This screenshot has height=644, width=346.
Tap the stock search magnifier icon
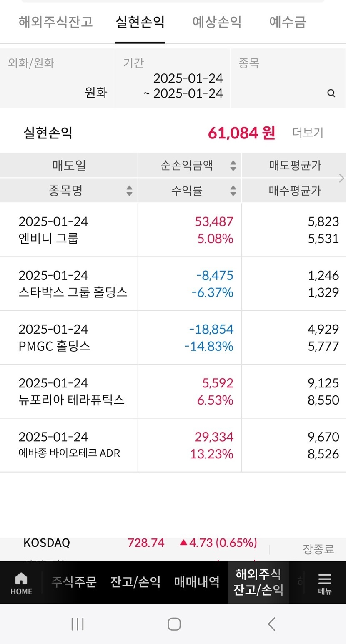pyautogui.click(x=331, y=93)
